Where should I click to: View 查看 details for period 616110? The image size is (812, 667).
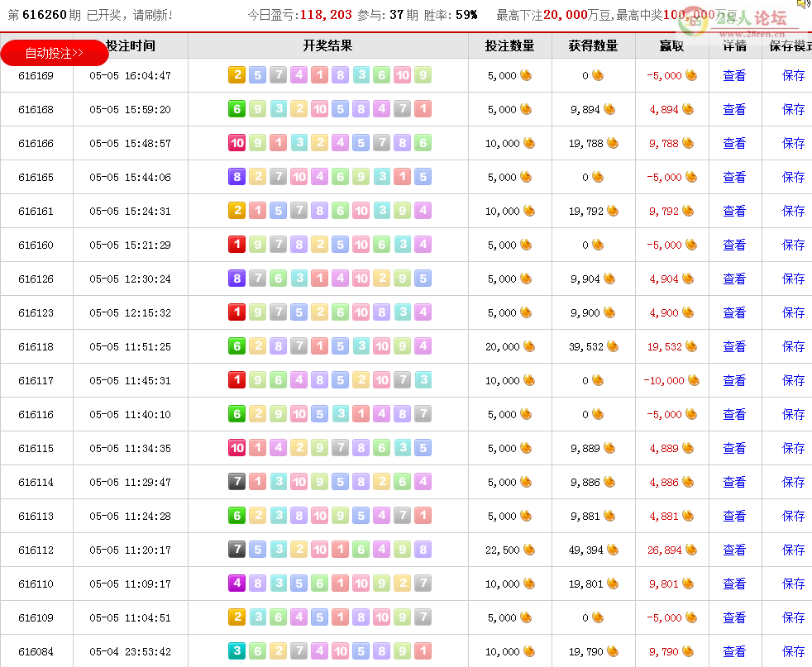(734, 584)
